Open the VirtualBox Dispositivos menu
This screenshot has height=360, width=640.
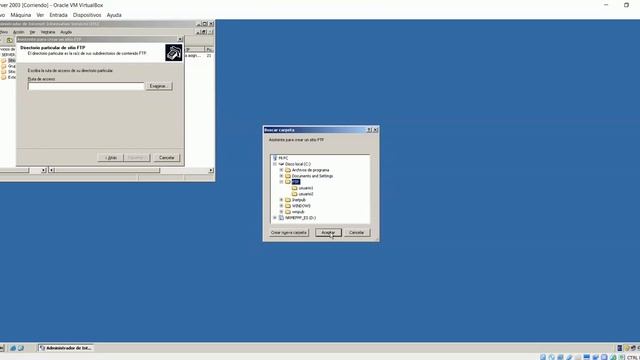(x=87, y=15)
